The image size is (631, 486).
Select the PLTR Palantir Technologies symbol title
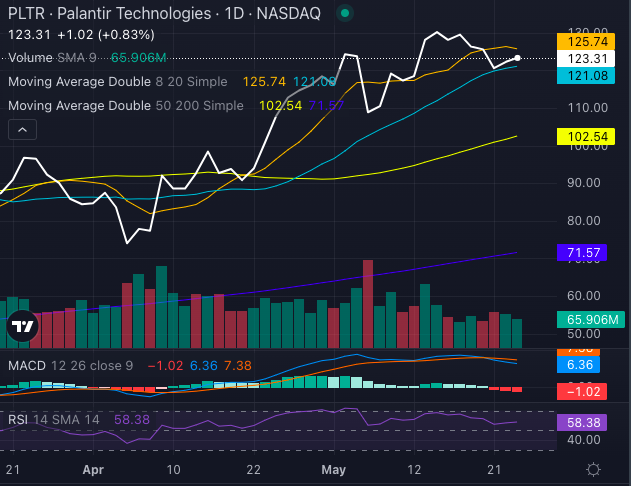point(164,13)
